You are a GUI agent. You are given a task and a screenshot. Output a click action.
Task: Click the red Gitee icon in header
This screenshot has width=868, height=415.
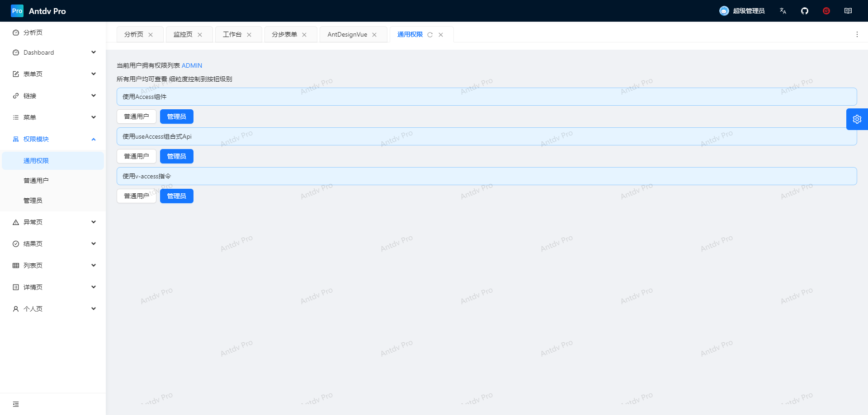tap(826, 11)
